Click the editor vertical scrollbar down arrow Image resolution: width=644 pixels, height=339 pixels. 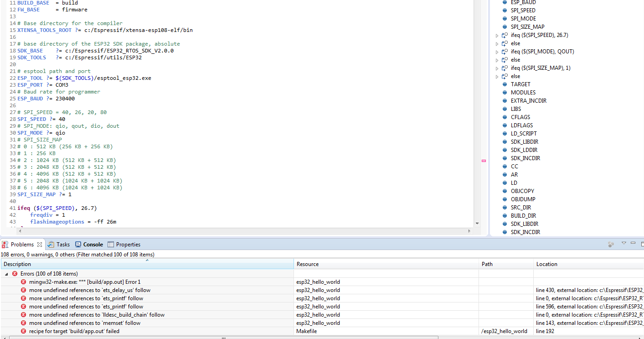(x=477, y=223)
